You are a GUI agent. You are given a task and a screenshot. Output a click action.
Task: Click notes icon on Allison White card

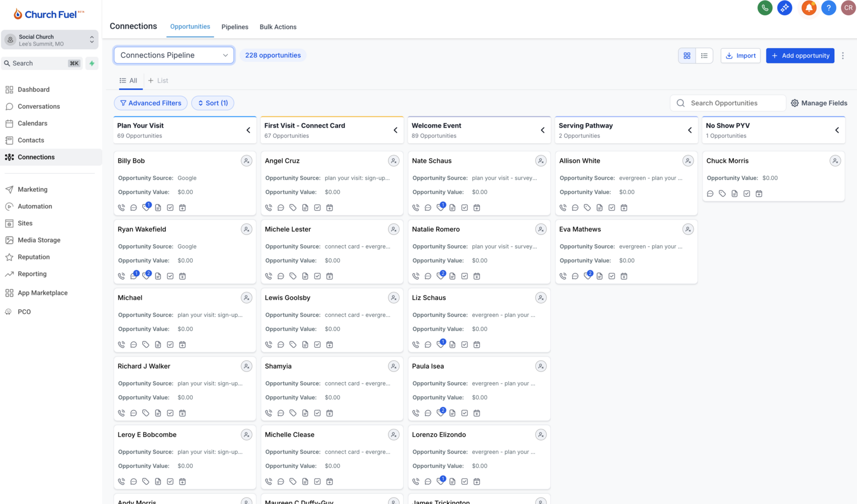(x=599, y=208)
